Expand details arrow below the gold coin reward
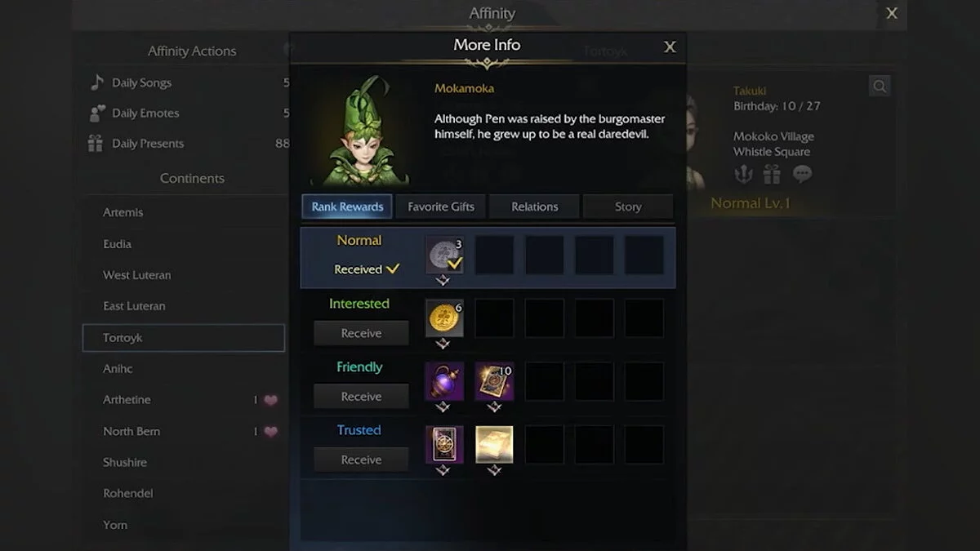 click(443, 344)
